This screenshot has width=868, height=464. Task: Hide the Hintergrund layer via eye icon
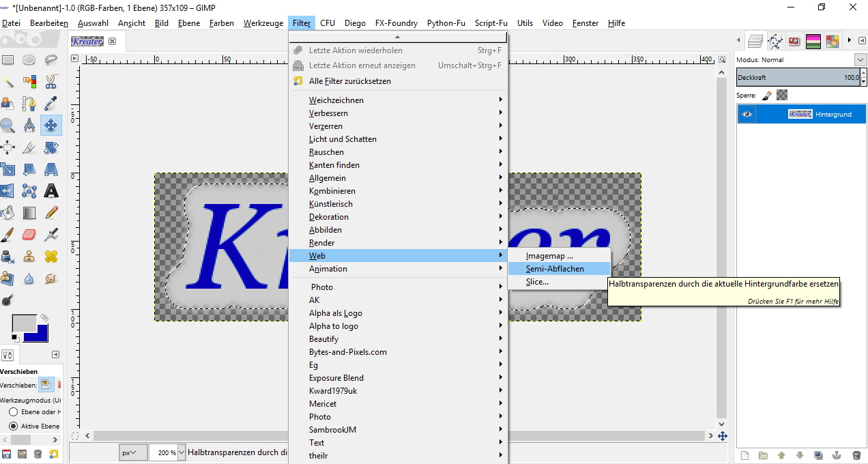[x=747, y=114]
